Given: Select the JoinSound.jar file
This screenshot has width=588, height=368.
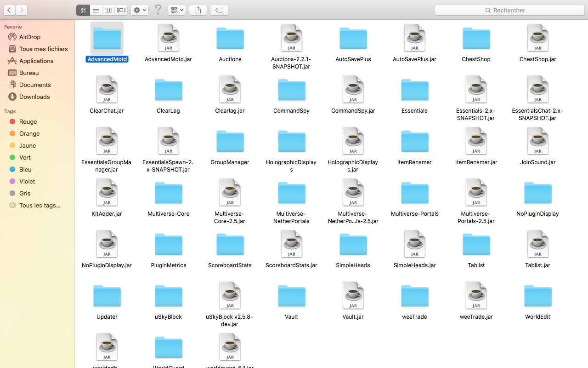Looking at the screenshot, I should point(538,141).
